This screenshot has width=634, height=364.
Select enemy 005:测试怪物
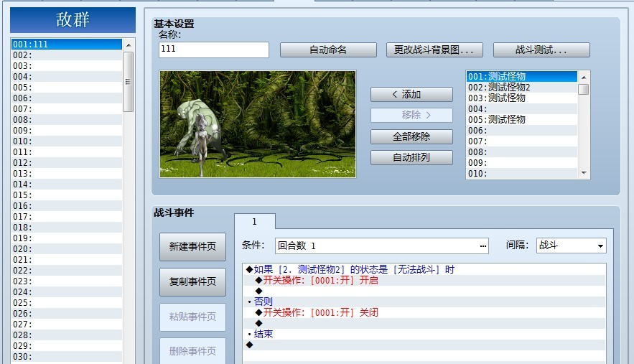point(522,119)
